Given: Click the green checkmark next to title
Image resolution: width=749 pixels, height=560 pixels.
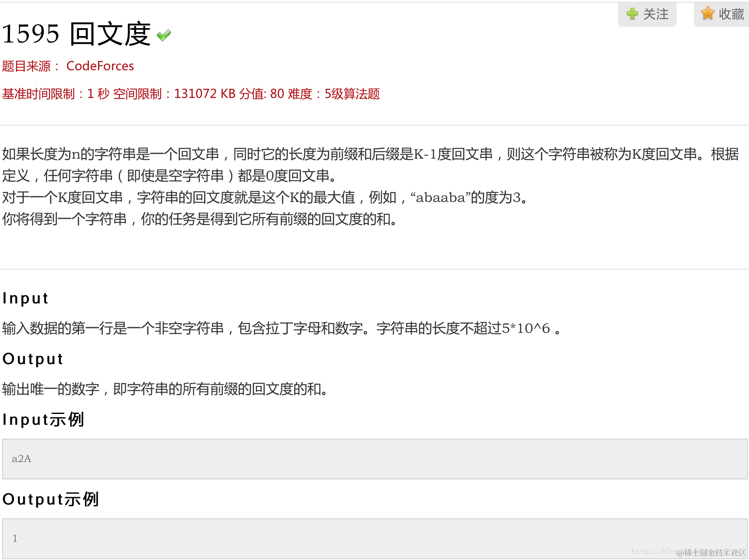Looking at the screenshot, I should [164, 35].
